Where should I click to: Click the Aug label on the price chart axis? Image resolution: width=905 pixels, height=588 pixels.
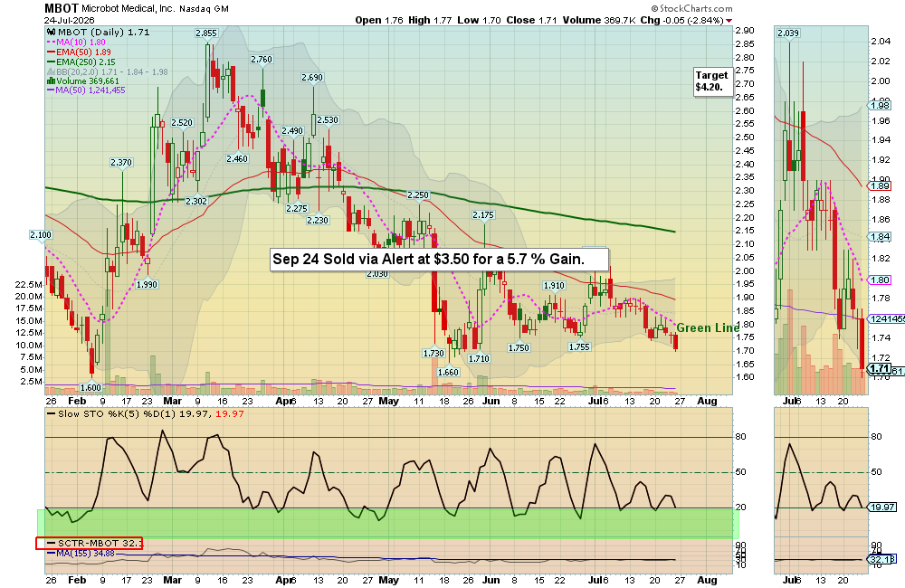tap(707, 401)
